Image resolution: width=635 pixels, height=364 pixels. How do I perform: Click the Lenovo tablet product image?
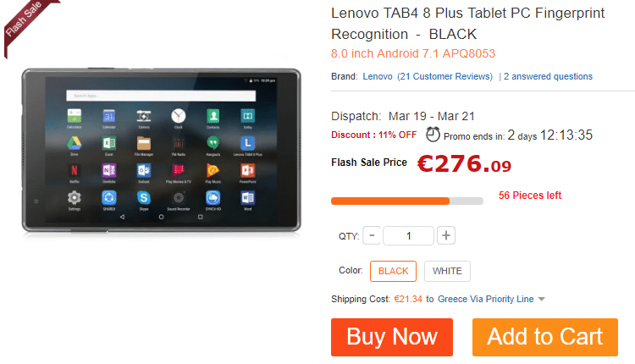[x=161, y=150]
